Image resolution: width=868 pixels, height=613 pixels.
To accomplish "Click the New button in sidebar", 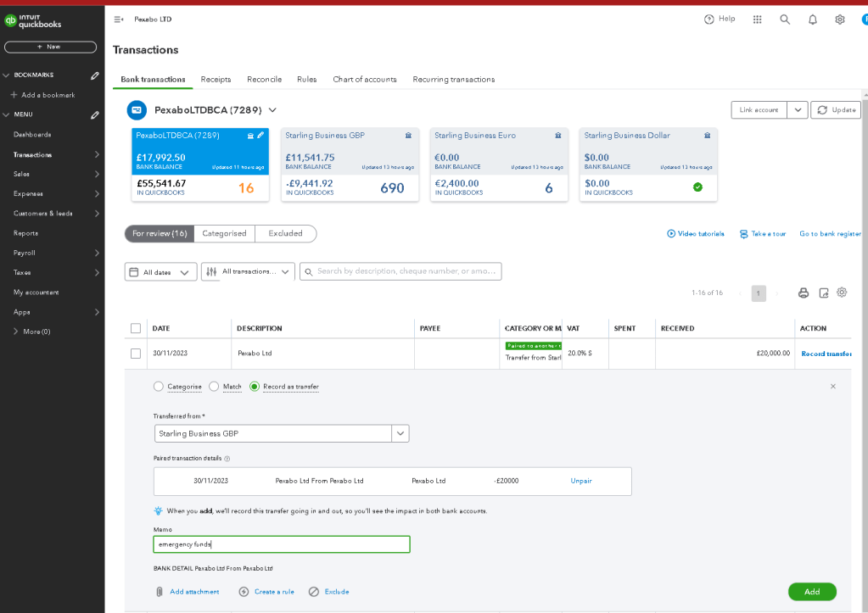I will tap(50, 47).
